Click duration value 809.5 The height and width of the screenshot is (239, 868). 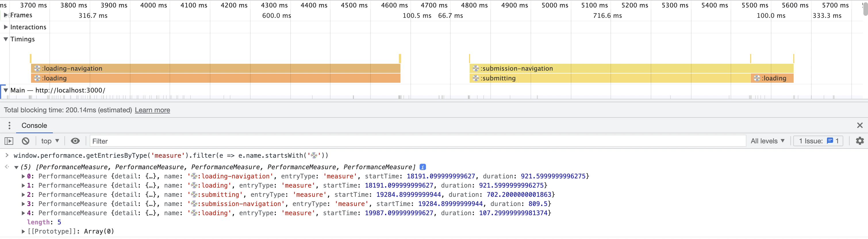tap(538, 204)
